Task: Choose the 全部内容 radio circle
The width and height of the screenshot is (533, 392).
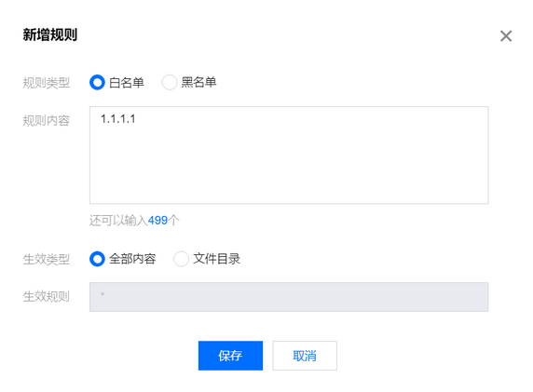Action: [x=97, y=259]
